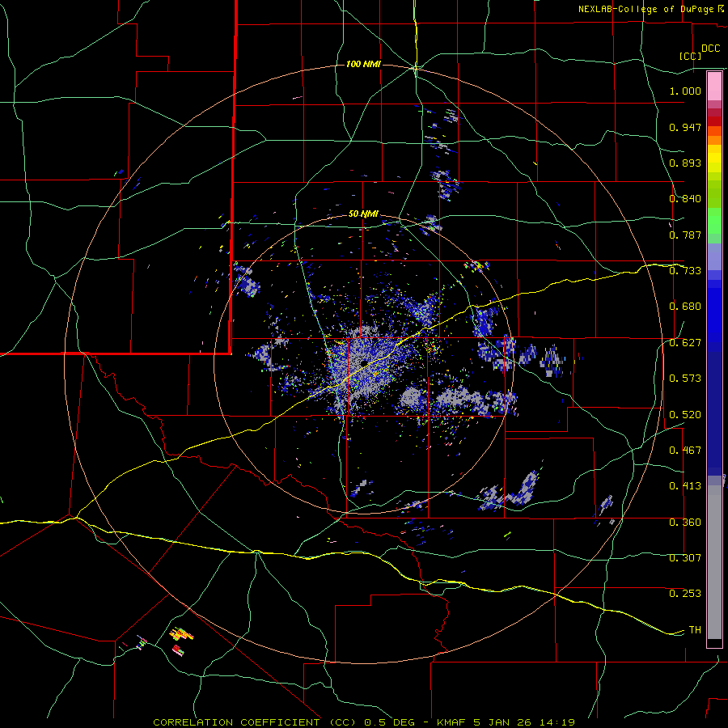The width and height of the screenshot is (728, 728).
Task: Select the 1.000 scale value
Action: [x=685, y=91]
